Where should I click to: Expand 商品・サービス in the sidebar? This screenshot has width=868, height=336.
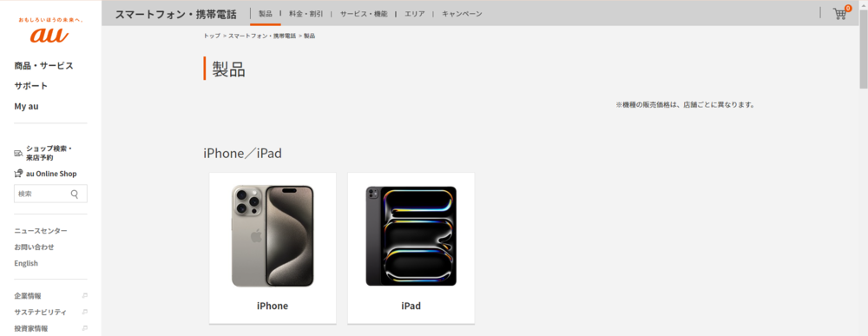(43, 65)
